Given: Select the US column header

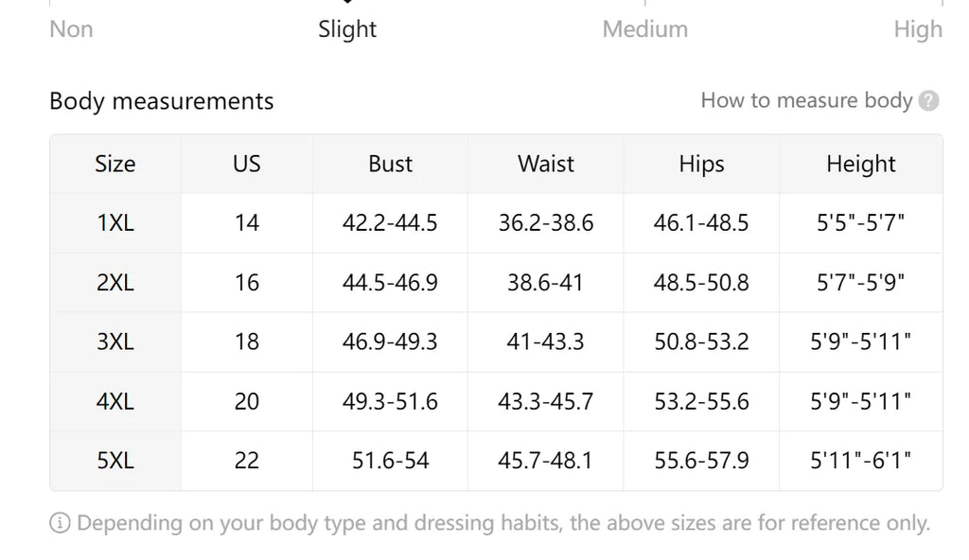Looking at the screenshot, I should coord(246,164).
